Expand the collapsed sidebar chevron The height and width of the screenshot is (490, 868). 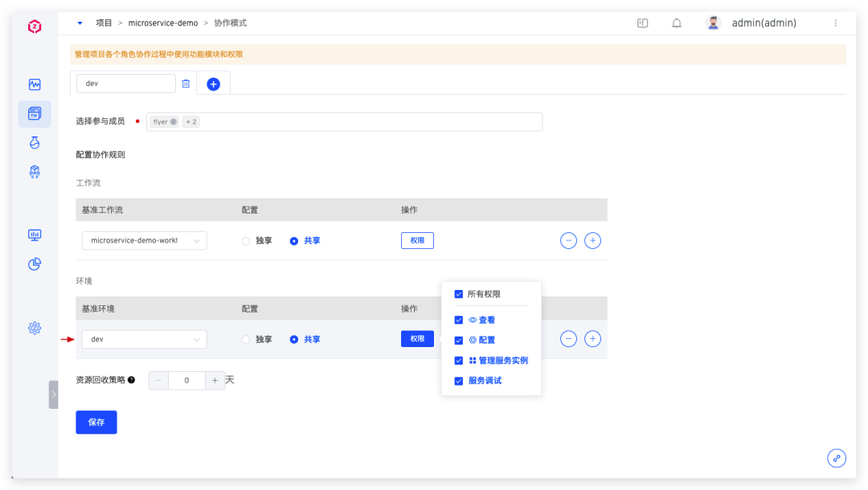53,394
